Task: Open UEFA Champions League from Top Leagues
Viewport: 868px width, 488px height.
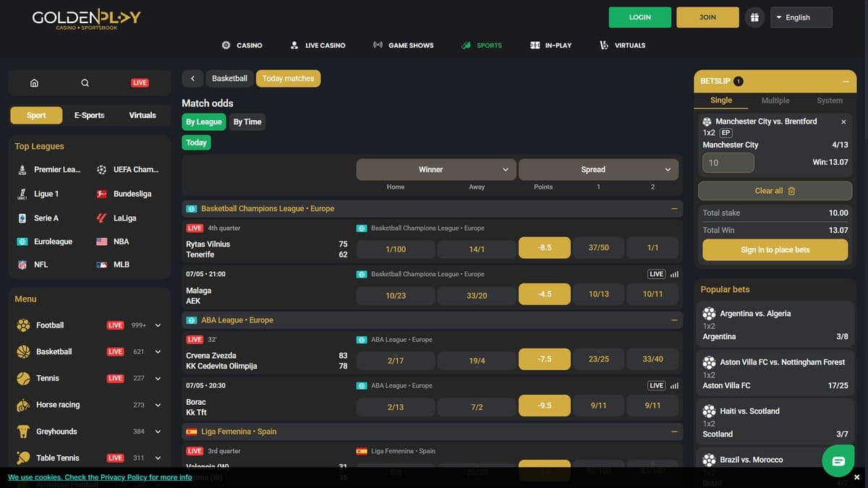Action: tap(127, 170)
